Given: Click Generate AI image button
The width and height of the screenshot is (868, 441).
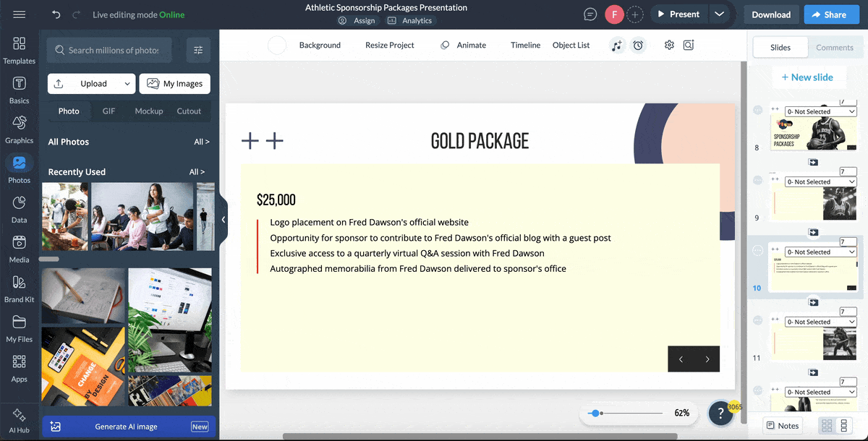Looking at the screenshot, I should pyautogui.click(x=127, y=427).
